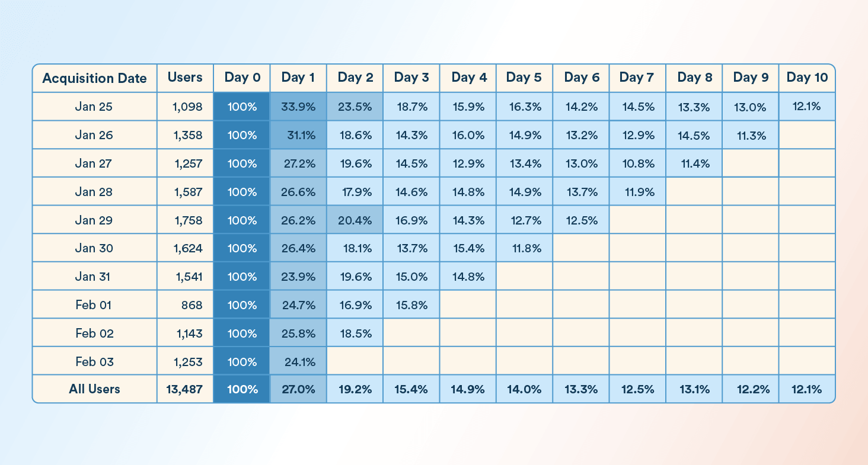Click the Day 7 column header
The height and width of the screenshot is (465, 868).
pyautogui.click(x=637, y=78)
